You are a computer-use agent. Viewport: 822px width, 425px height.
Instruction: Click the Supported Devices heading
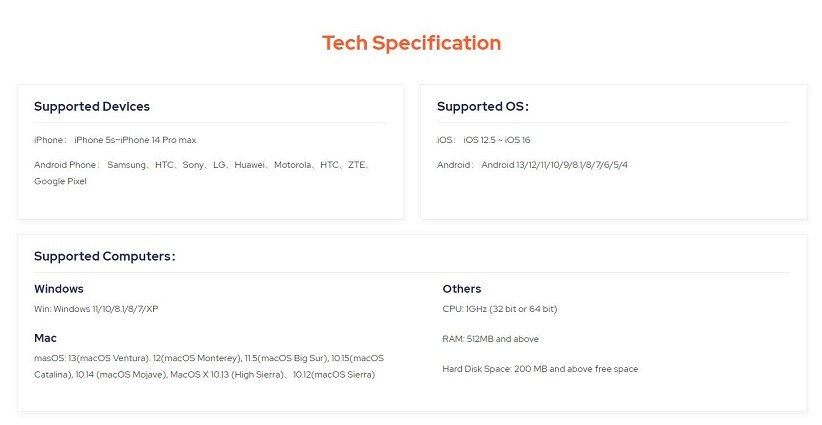tap(92, 106)
